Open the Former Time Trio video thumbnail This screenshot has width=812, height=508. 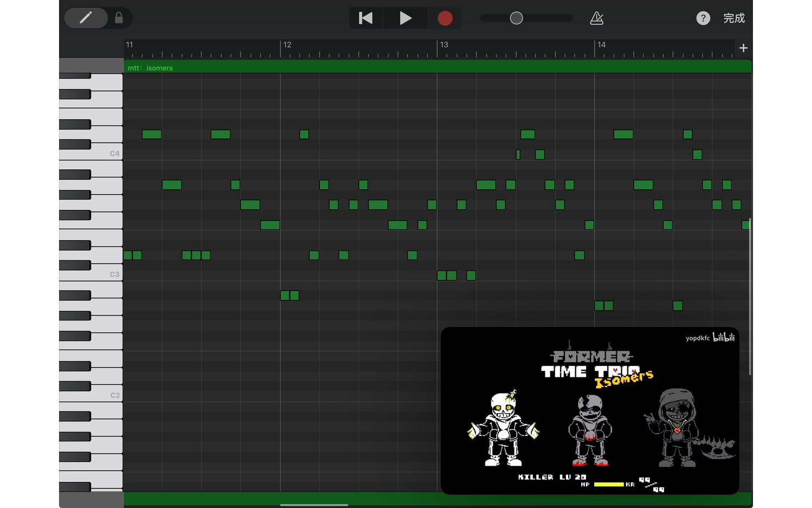590,410
